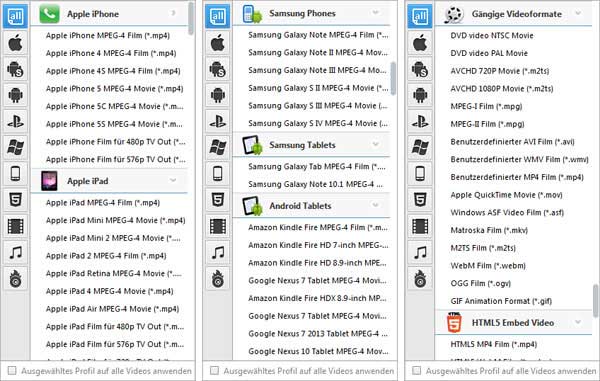Select 'Apple QuickTime Movie (*.mov)'

(506, 195)
